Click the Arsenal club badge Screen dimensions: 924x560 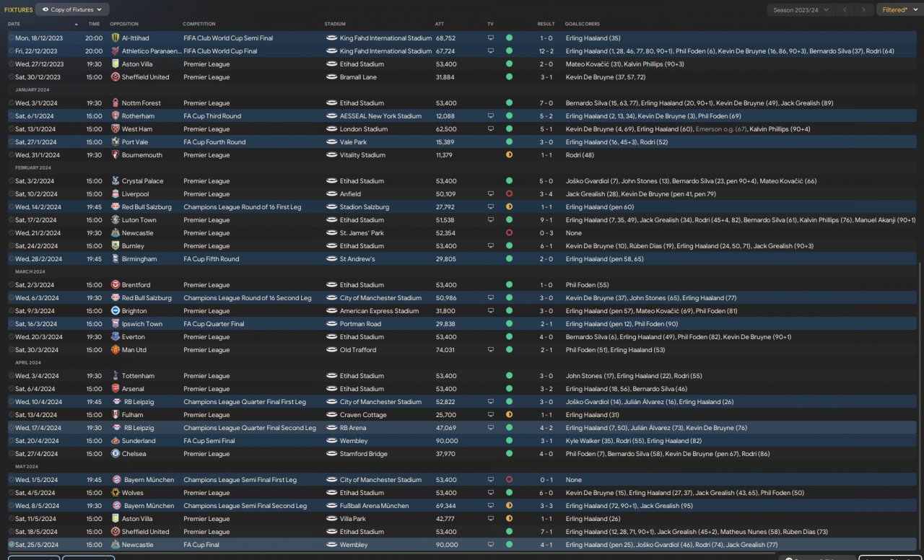tap(115, 388)
